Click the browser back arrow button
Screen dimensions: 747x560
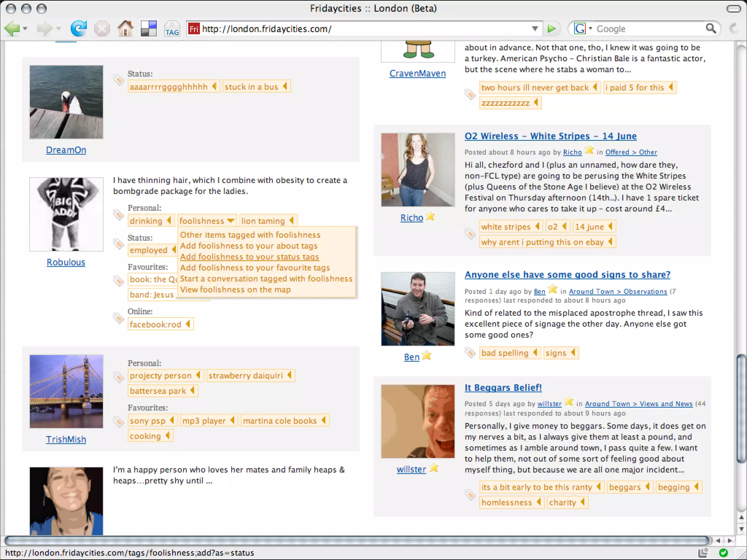click(12, 28)
